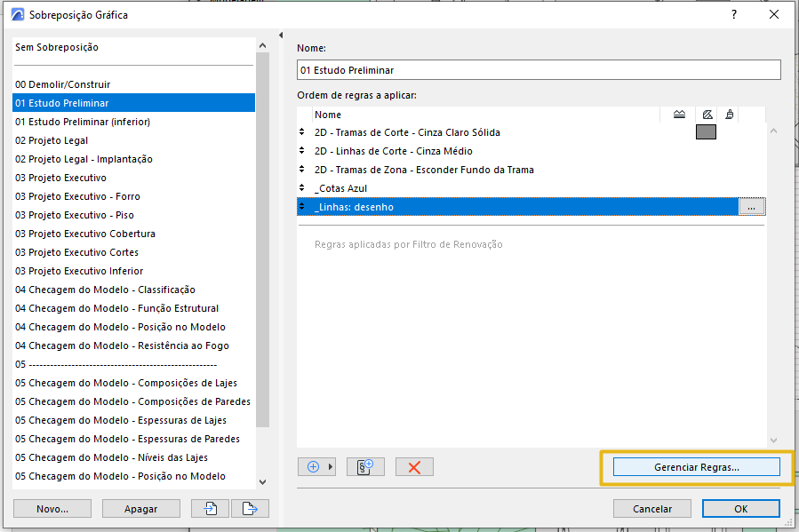Click the export combination icon
Image resolution: width=799 pixels, height=532 pixels.
click(x=250, y=509)
